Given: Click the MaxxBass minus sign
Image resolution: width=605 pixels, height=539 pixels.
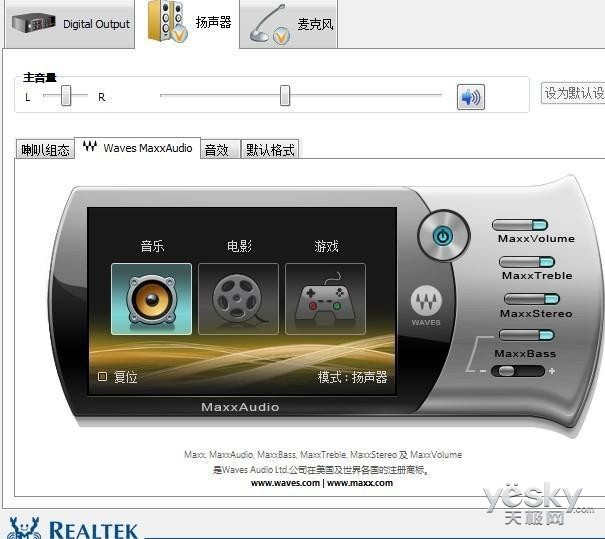Looking at the screenshot, I should pos(483,371).
